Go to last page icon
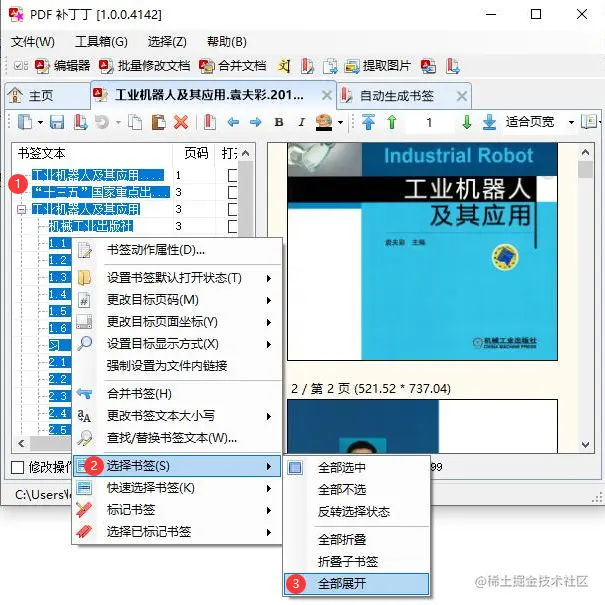 (489, 122)
